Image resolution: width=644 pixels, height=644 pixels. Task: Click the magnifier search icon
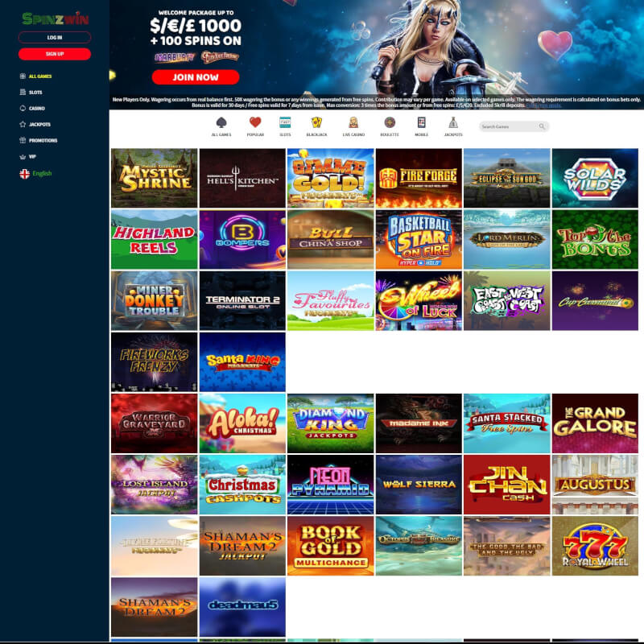click(x=543, y=126)
